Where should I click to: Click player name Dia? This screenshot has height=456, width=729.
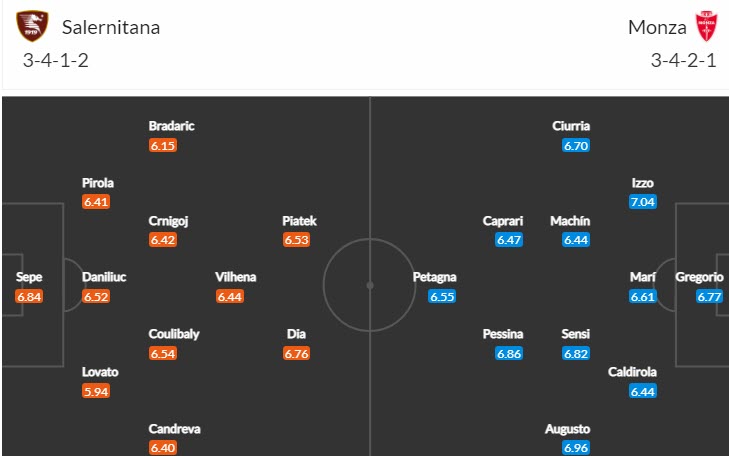coord(296,334)
